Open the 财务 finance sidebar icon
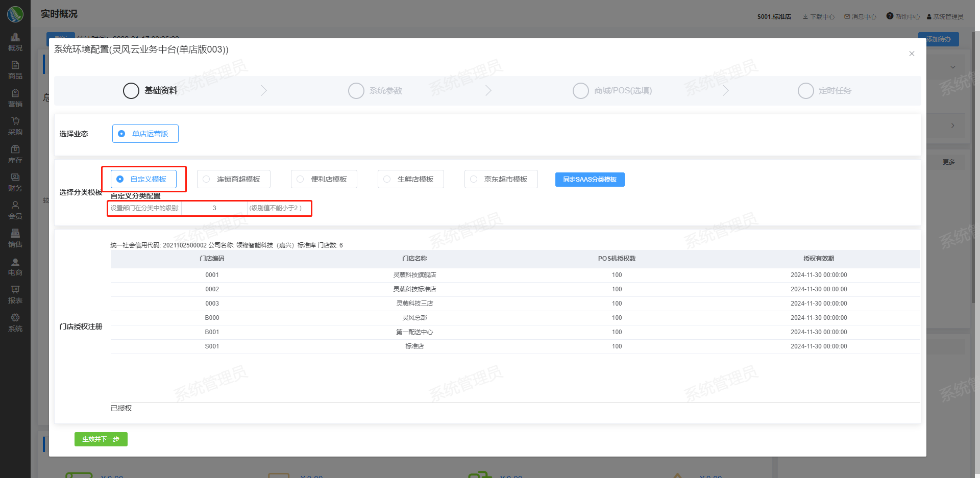Image resolution: width=980 pixels, height=478 pixels. coord(15,182)
